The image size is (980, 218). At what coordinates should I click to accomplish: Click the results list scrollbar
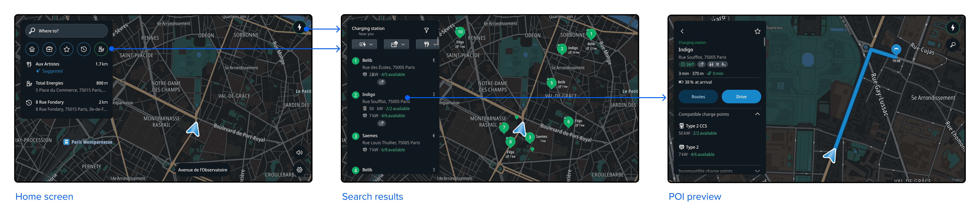click(438, 41)
